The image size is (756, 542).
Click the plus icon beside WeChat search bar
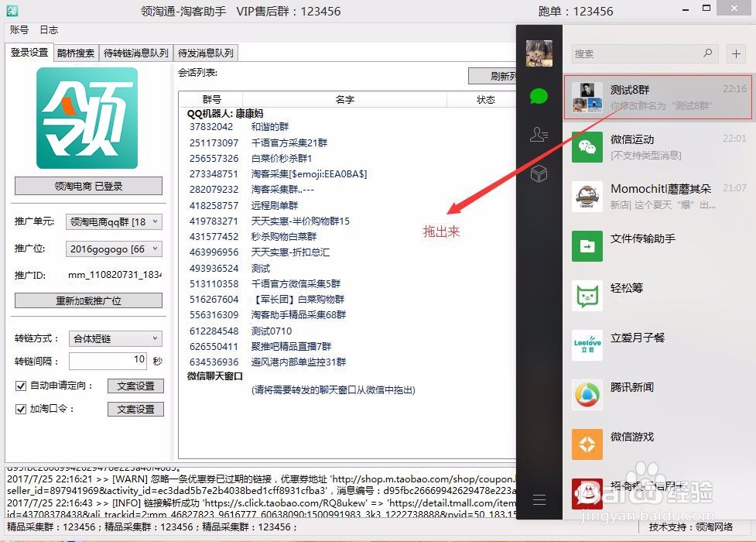735,54
